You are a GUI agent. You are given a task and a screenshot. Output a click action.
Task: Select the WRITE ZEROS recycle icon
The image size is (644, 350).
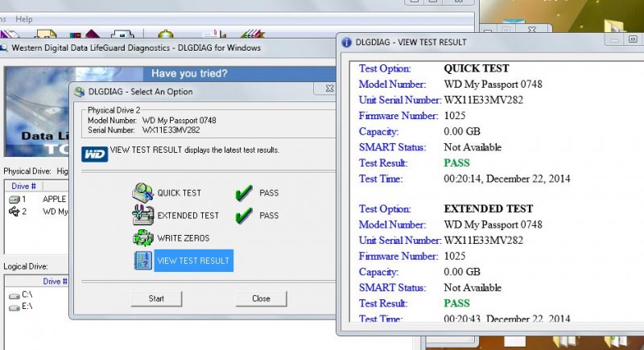143,238
